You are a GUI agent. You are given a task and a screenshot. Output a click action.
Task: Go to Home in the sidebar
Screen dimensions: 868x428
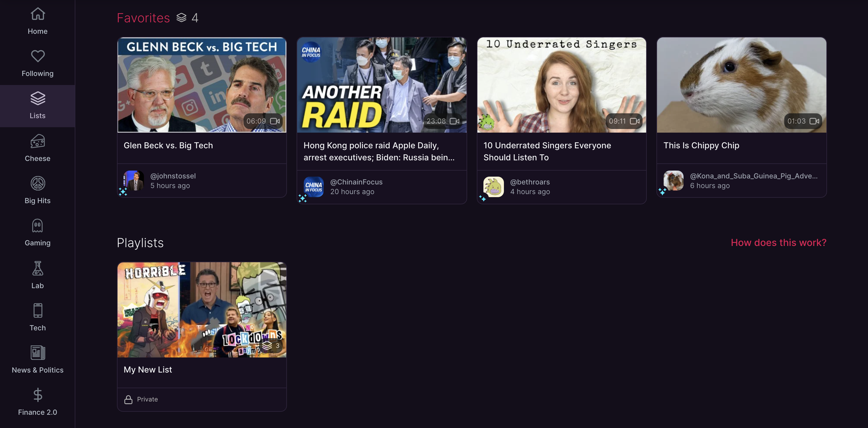point(37,21)
